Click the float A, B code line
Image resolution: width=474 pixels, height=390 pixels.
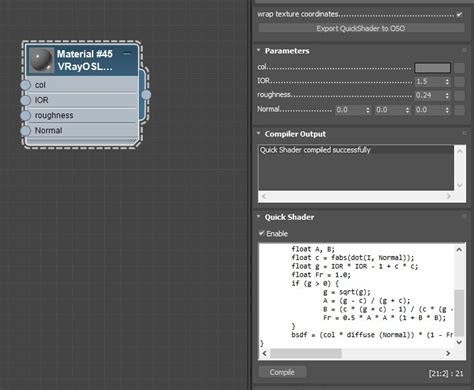coord(313,249)
